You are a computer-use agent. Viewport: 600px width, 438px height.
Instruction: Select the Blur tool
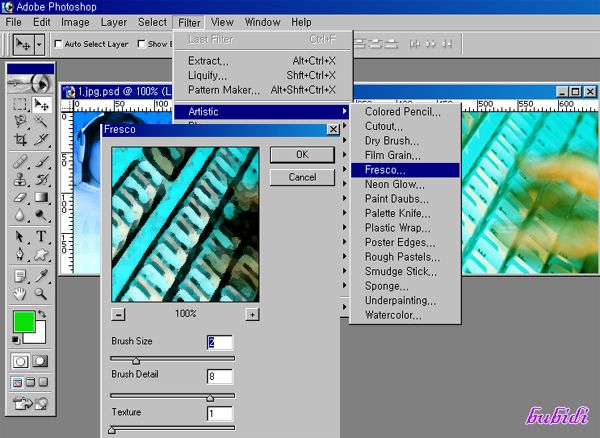point(20,215)
